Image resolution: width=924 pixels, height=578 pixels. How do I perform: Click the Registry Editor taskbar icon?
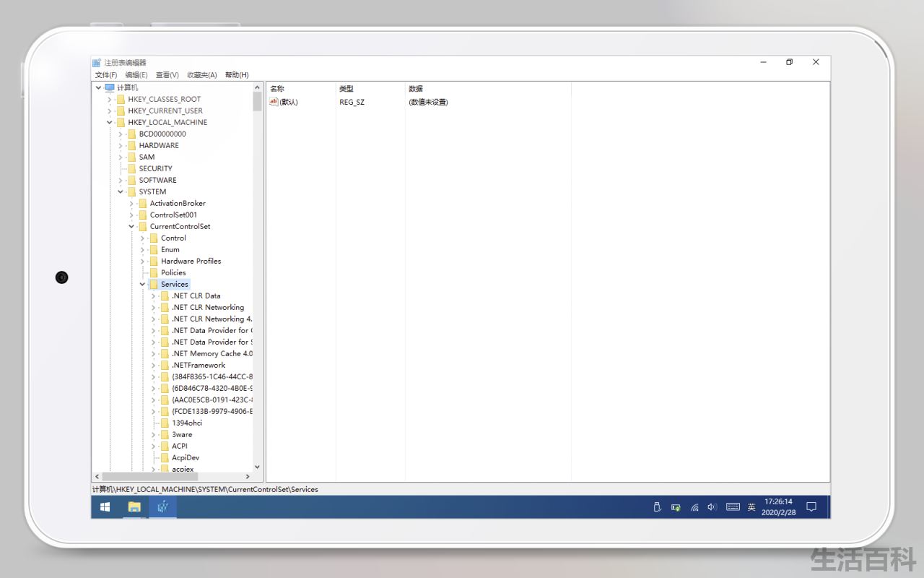(163, 507)
